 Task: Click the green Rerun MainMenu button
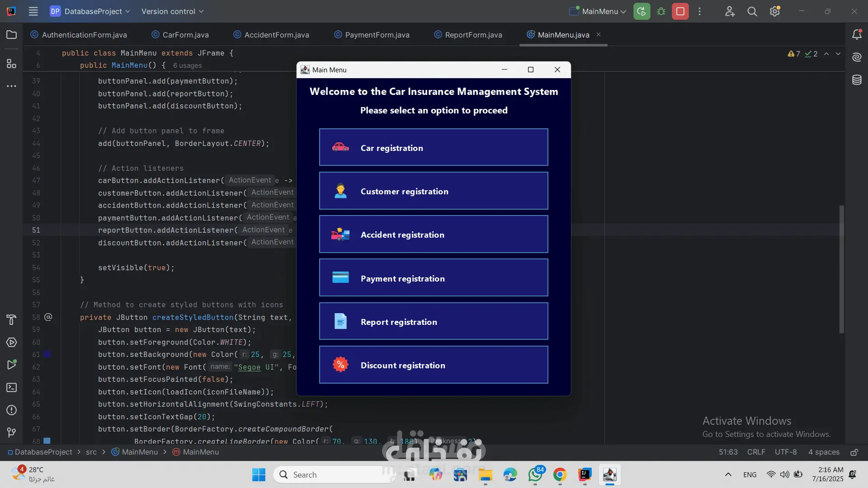[642, 11]
